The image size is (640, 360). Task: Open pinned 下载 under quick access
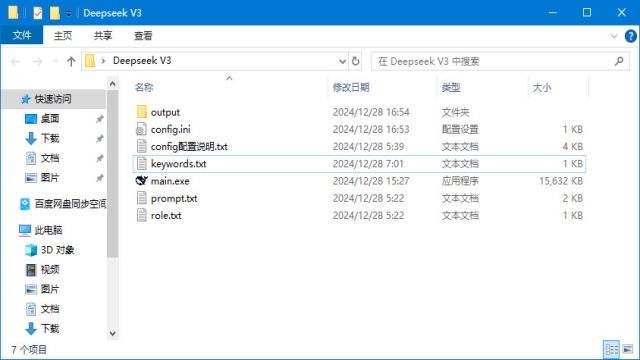pyautogui.click(x=50, y=138)
